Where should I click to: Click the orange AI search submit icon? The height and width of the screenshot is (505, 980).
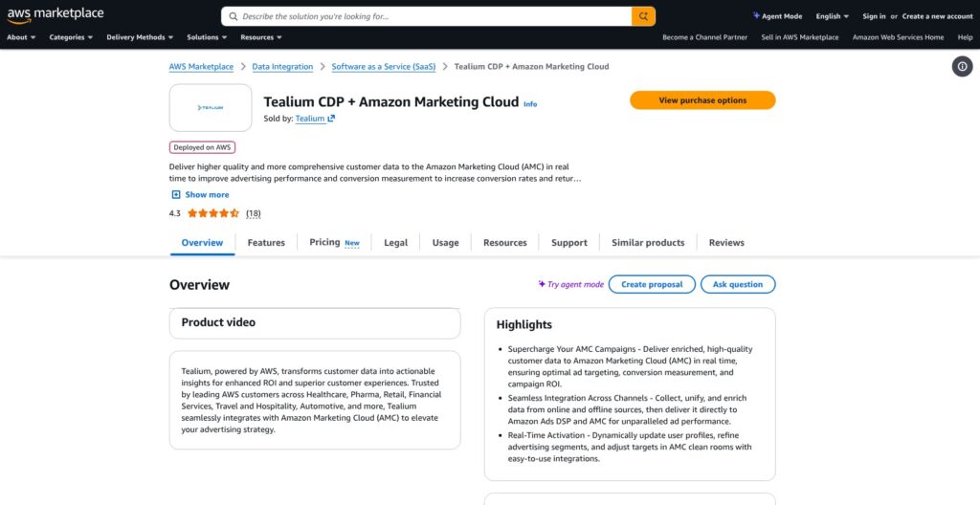[643, 16]
